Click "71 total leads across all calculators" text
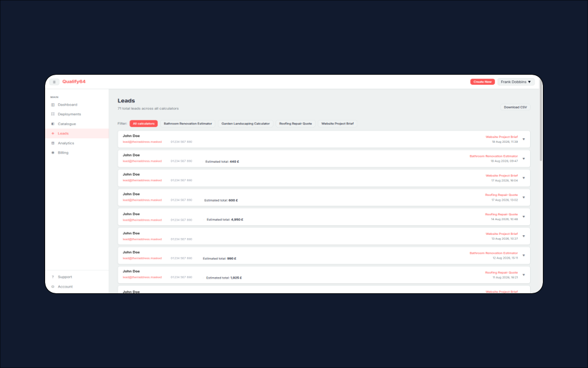The image size is (588, 368). [x=148, y=109]
